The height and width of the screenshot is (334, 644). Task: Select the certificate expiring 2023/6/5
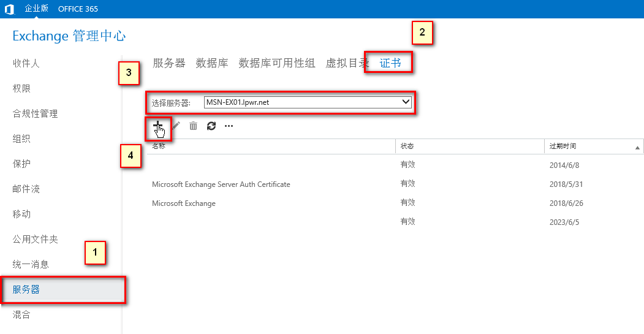click(395, 222)
